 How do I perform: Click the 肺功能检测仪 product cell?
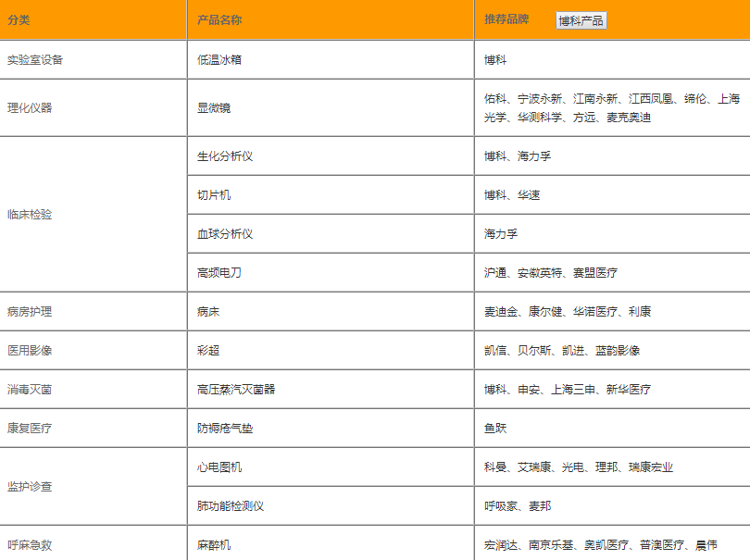331,506
